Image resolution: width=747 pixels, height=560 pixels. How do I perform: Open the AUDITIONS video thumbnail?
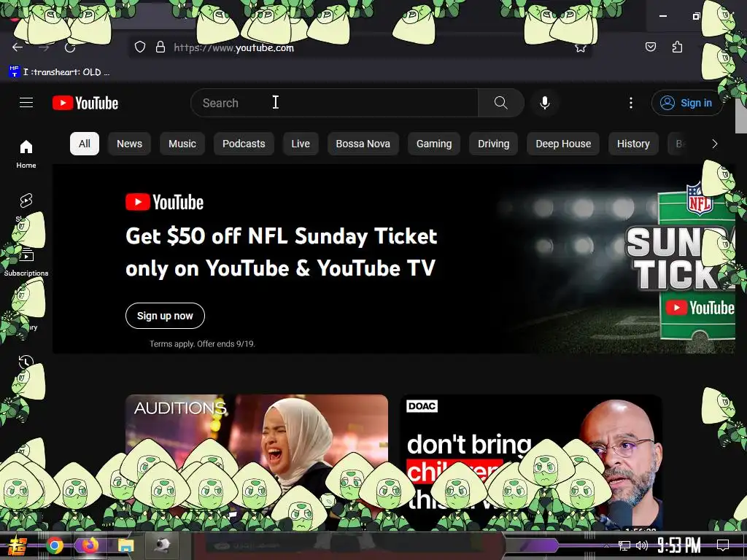(257, 462)
